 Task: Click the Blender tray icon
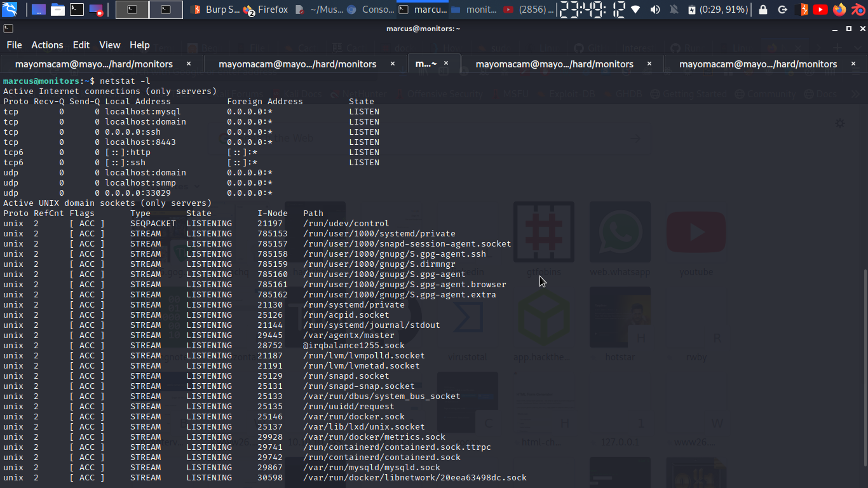click(x=857, y=10)
